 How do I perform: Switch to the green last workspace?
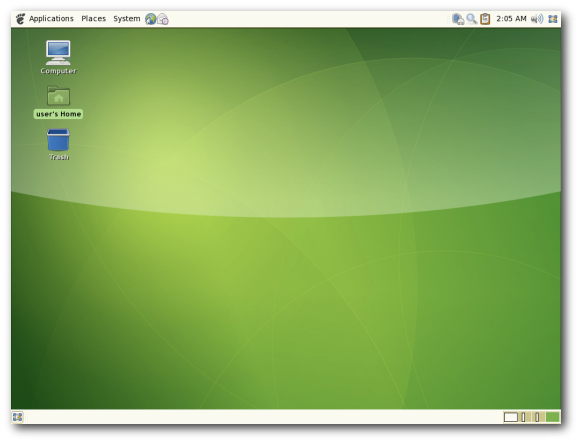pos(553,417)
